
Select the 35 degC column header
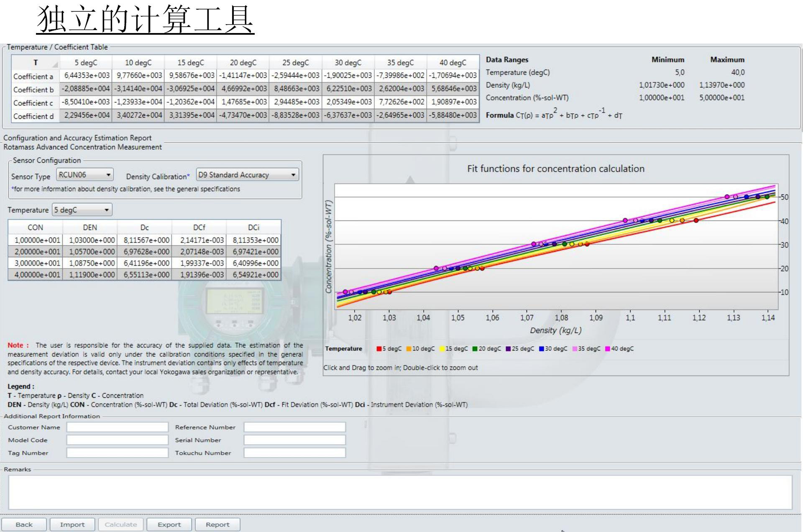[x=400, y=63]
